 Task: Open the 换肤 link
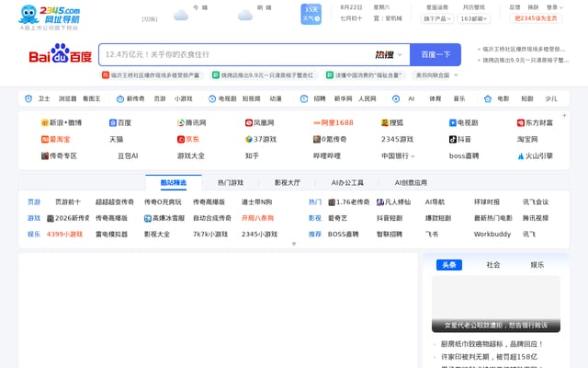[533, 7]
